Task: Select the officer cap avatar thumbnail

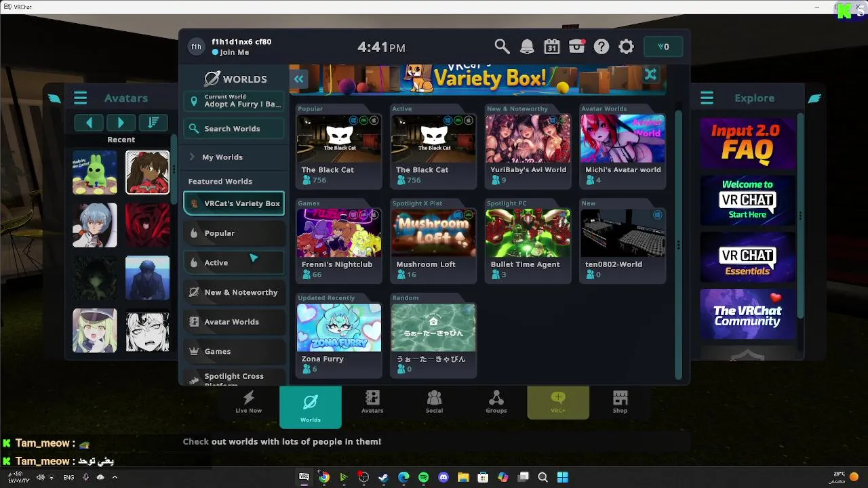Action: click(x=95, y=331)
